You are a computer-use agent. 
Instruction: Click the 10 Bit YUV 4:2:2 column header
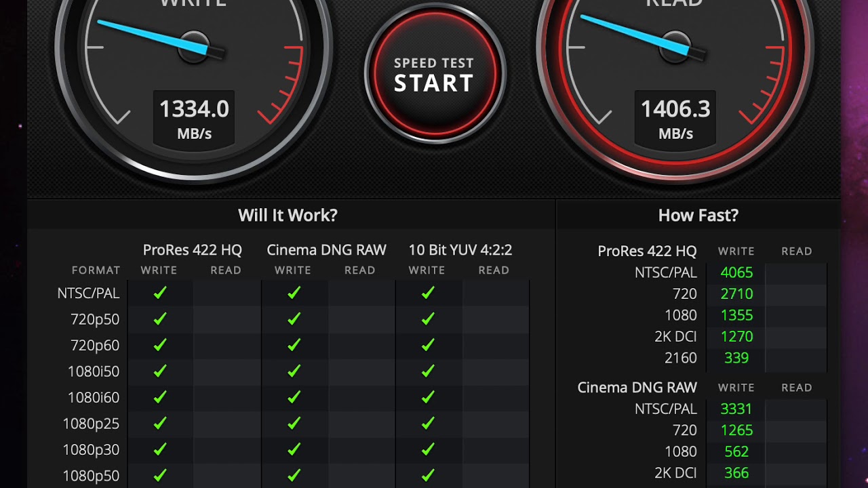point(460,250)
